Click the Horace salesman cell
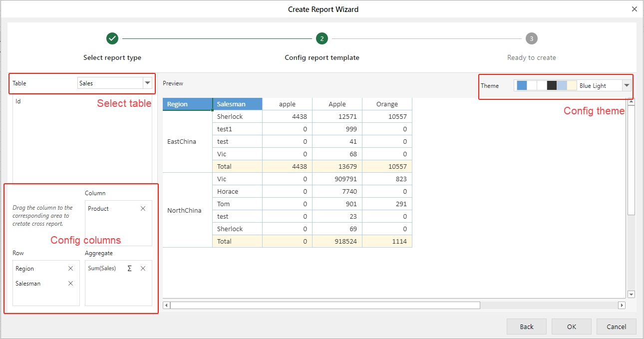 click(238, 192)
